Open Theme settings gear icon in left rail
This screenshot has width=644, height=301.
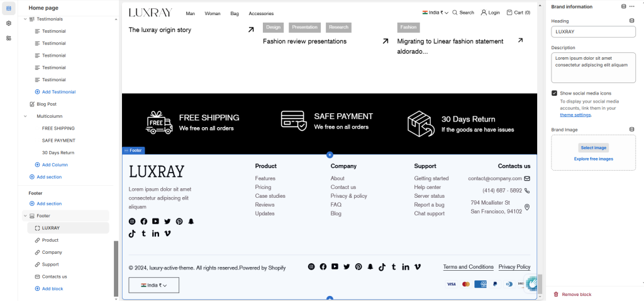(x=9, y=23)
